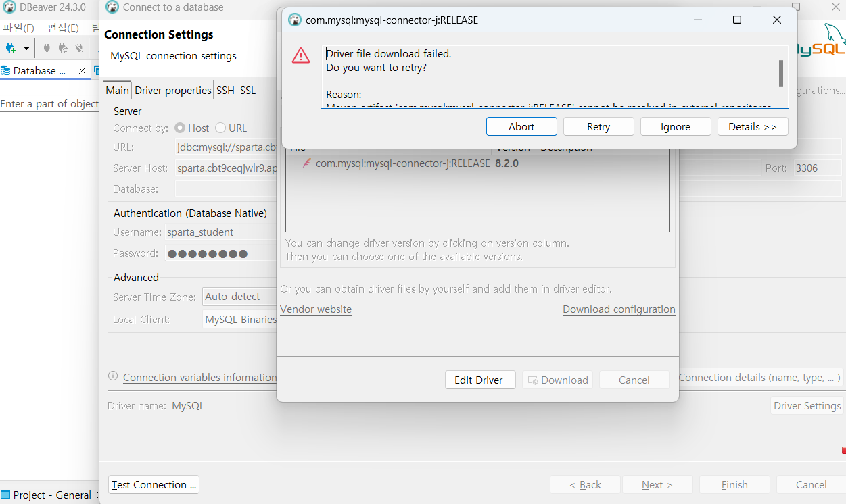Image resolution: width=846 pixels, height=504 pixels.
Task: Click the Download button with icon
Action: pyautogui.click(x=558, y=380)
